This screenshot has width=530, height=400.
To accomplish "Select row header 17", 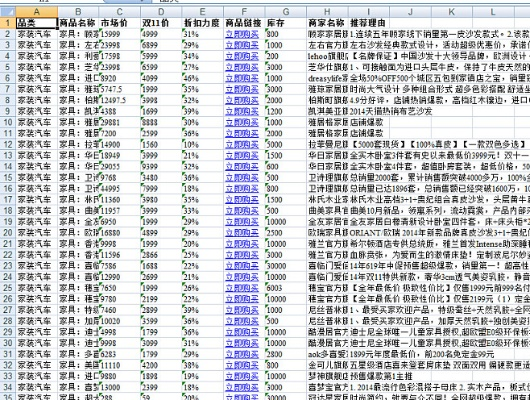I will pyautogui.click(x=7, y=199).
